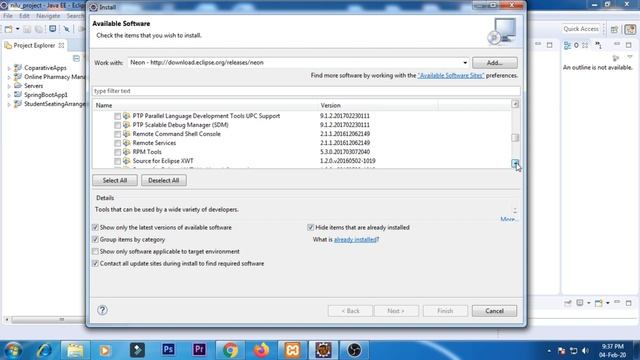The width and height of the screenshot is (640, 360).
Task: Open OBS Studio from the taskbar
Action: click(x=354, y=350)
